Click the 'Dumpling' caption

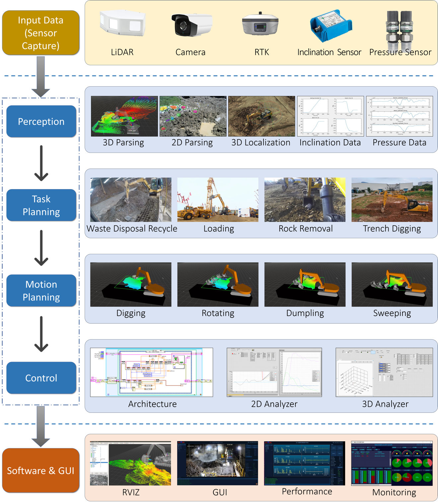coord(305,313)
